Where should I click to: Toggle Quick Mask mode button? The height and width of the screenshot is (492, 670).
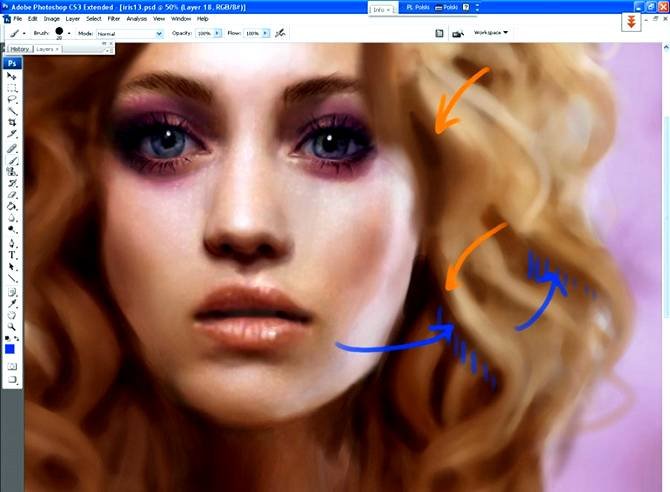coord(11,367)
